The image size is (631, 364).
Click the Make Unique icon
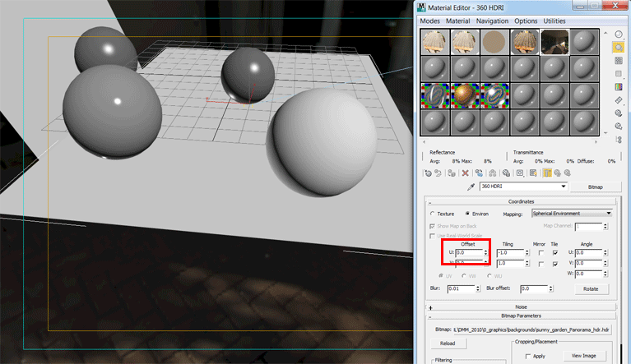[x=493, y=173]
